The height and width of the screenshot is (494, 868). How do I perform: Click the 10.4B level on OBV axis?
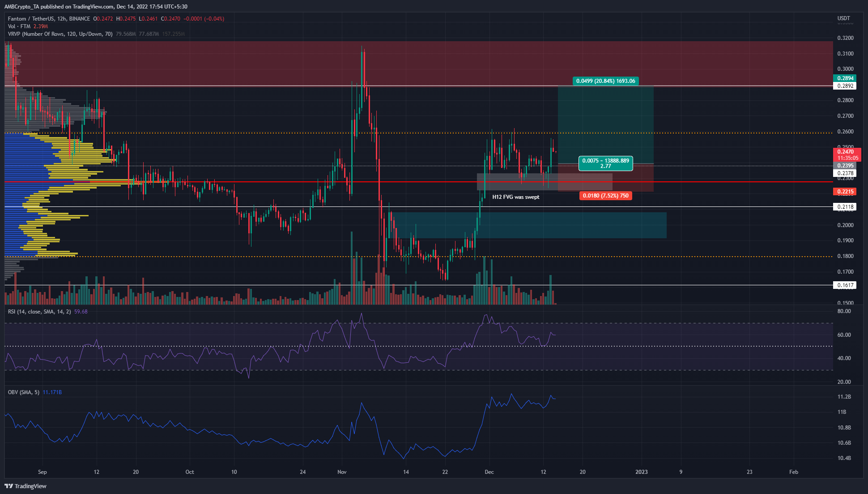pos(844,458)
